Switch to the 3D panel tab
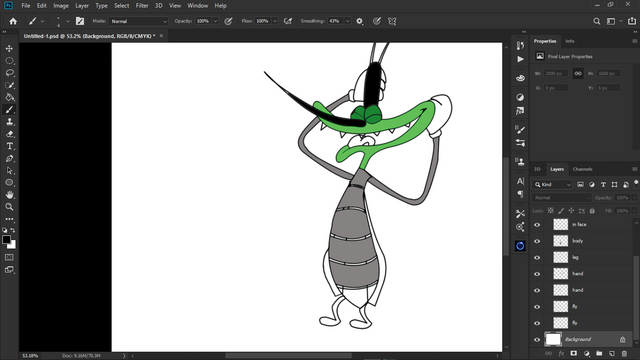Image resolution: width=640 pixels, height=360 pixels. click(537, 169)
